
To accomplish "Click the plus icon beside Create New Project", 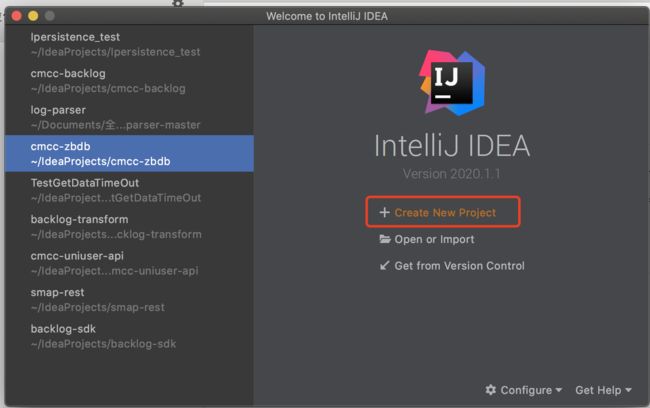I will 384,212.
